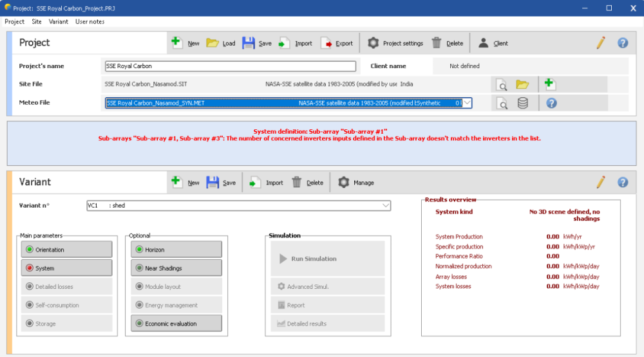
Task: Expand the Variant number dropdown
Action: click(x=386, y=205)
